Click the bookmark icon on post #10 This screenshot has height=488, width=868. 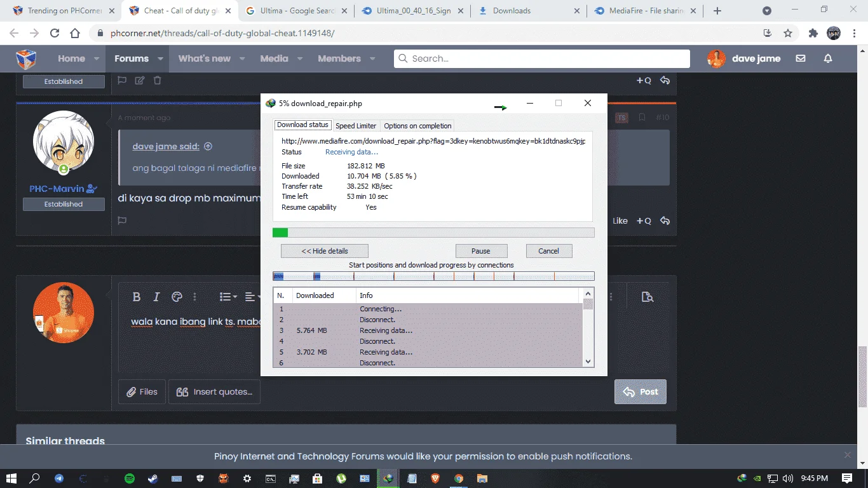click(x=642, y=118)
